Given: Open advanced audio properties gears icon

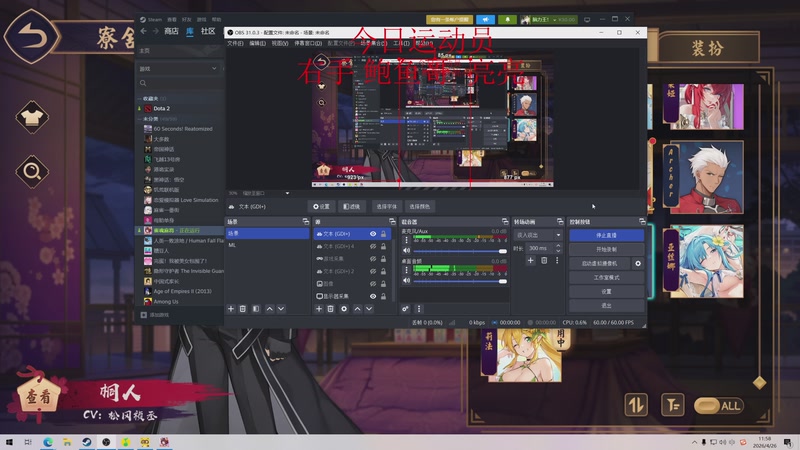Looking at the screenshot, I should tap(405, 309).
